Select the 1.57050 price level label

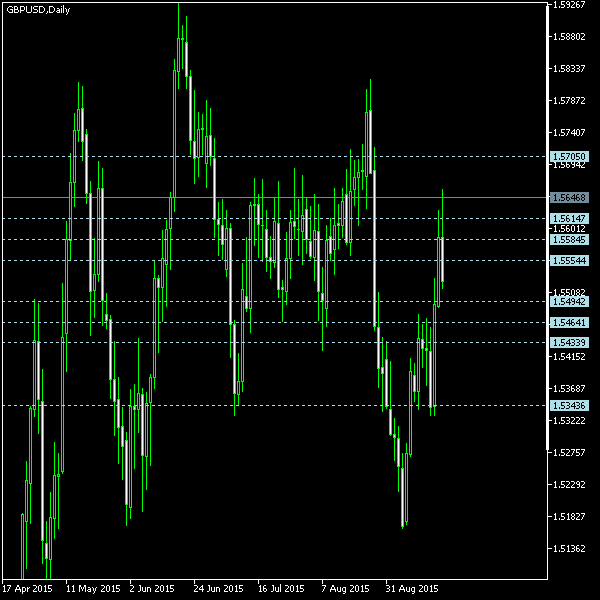point(569,157)
